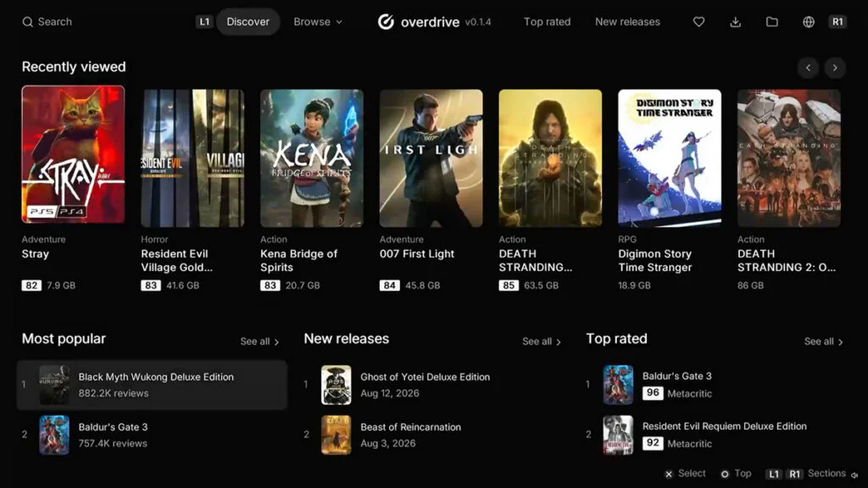Click the Search magnifier icon

coord(27,22)
